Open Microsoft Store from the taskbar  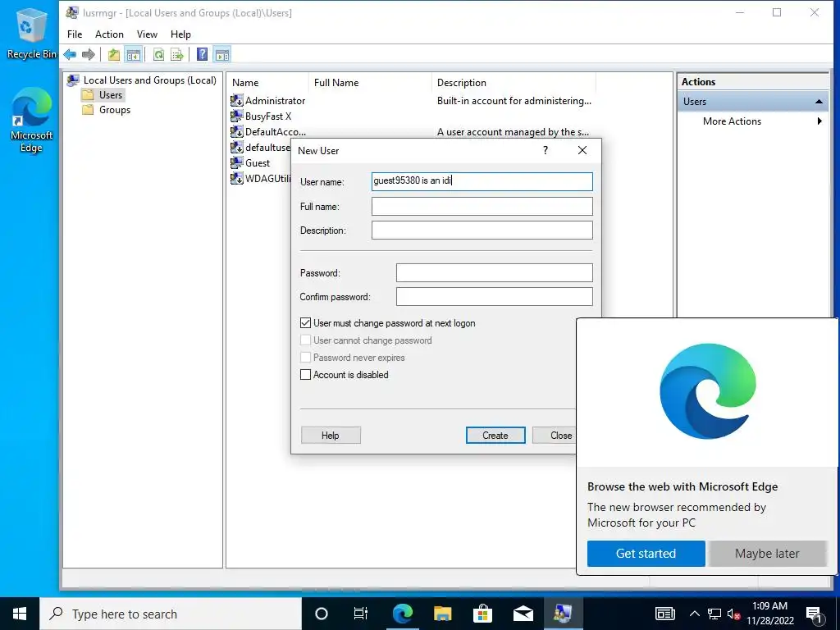[482, 614]
